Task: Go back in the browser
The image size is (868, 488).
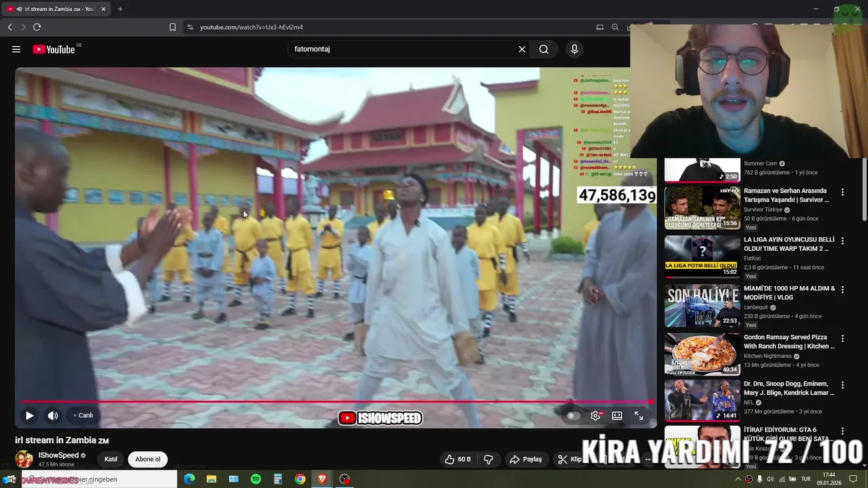Action: pyautogui.click(x=9, y=27)
